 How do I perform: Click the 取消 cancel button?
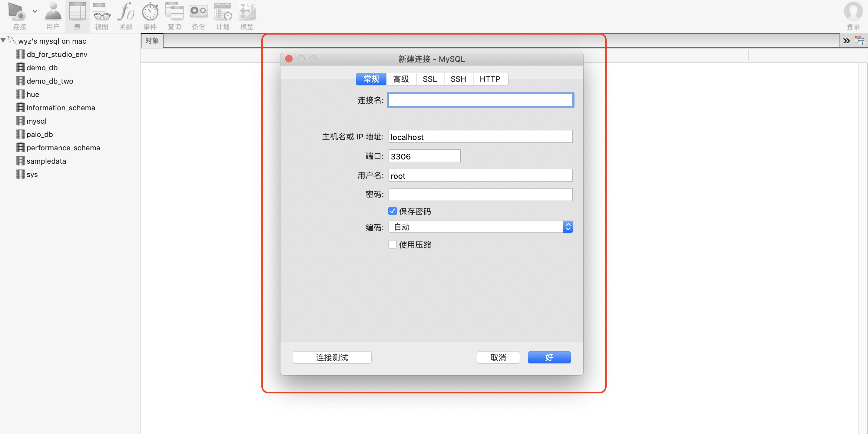[498, 357]
